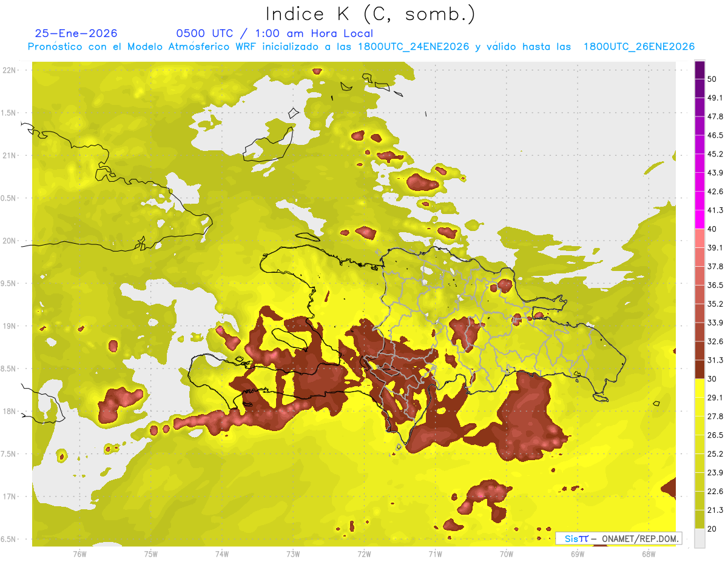
Task: Click legend value "26.5"
Action: (x=715, y=435)
